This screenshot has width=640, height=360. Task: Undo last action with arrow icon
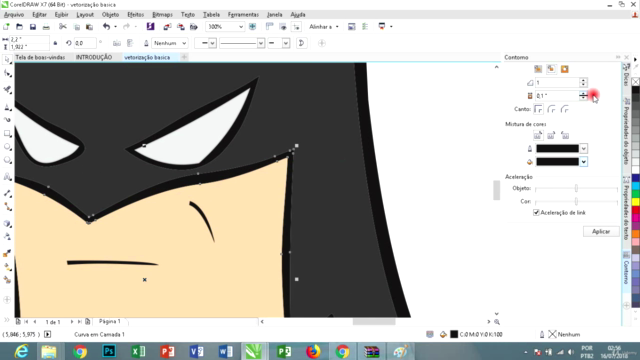(107, 27)
